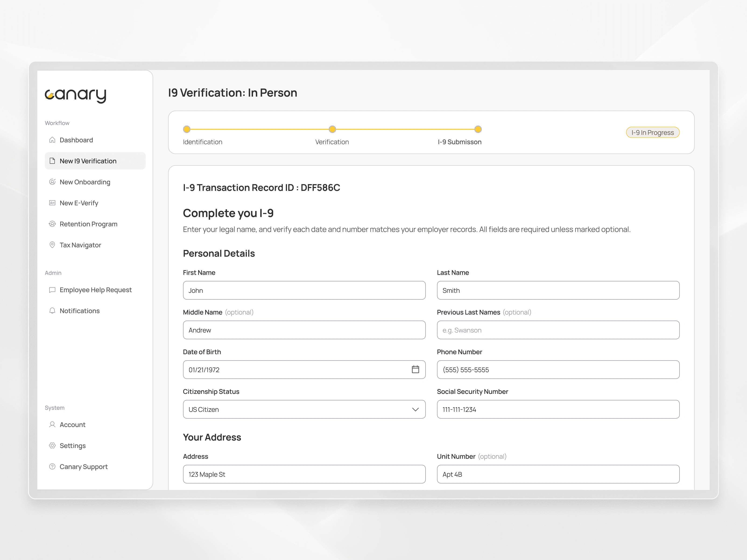Click the Retention Program icon
Viewport: 747px width, 560px height.
52,224
